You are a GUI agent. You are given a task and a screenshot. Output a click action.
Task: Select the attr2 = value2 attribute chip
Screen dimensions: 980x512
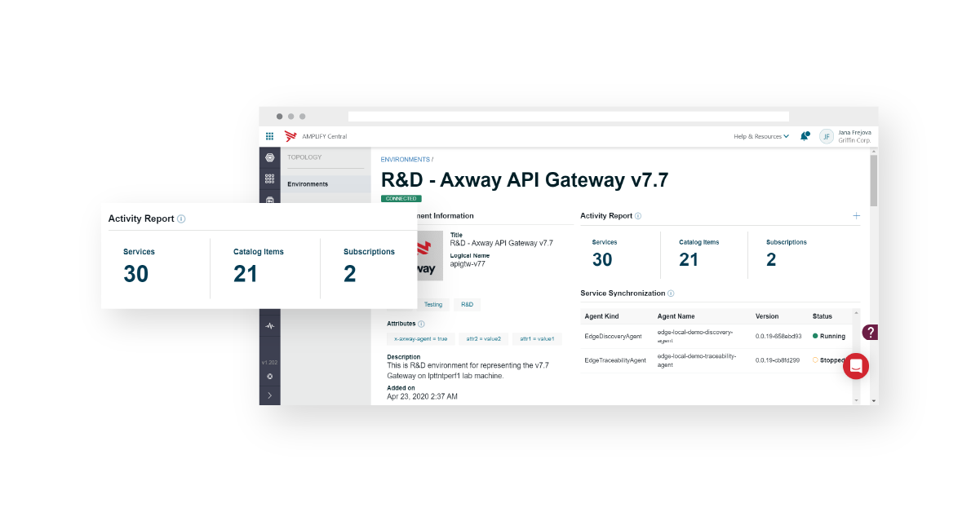click(x=484, y=338)
